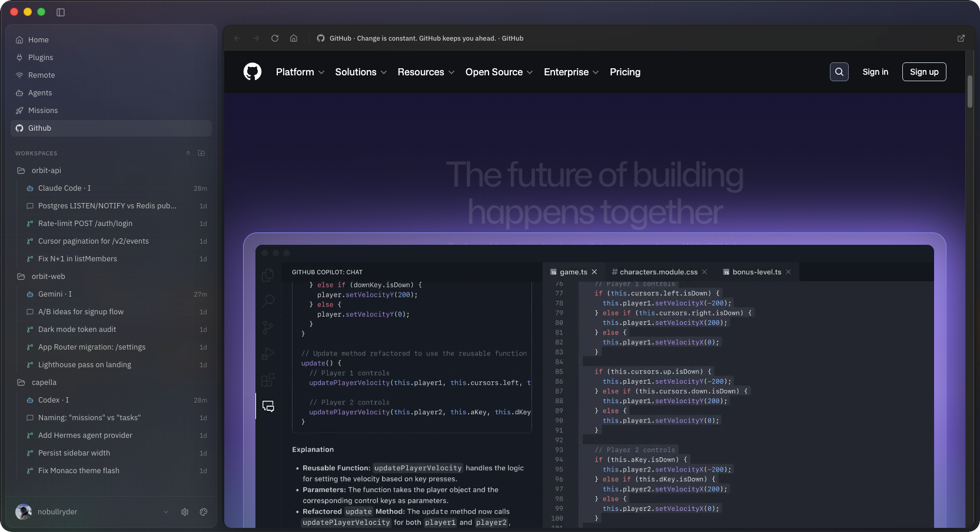
Task: Close the bonus-level.ts tab
Action: (788, 272)
